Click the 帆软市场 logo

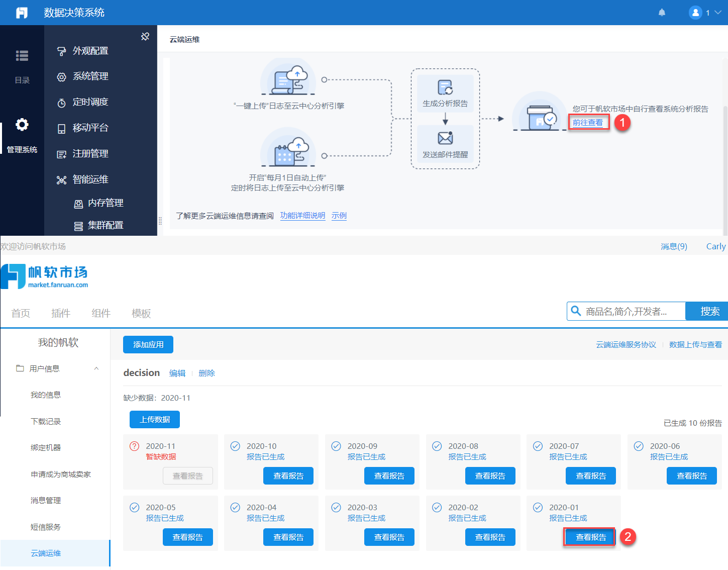44,276
